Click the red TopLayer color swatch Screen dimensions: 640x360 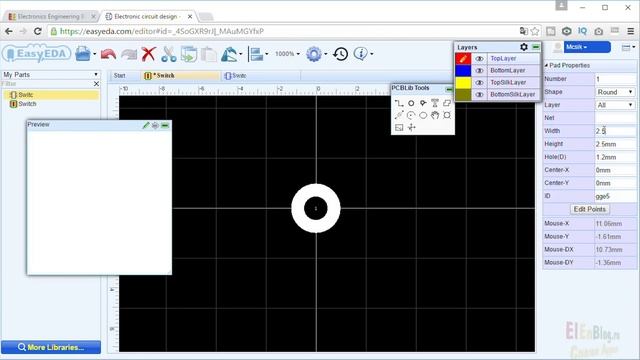tap(463, 59)
